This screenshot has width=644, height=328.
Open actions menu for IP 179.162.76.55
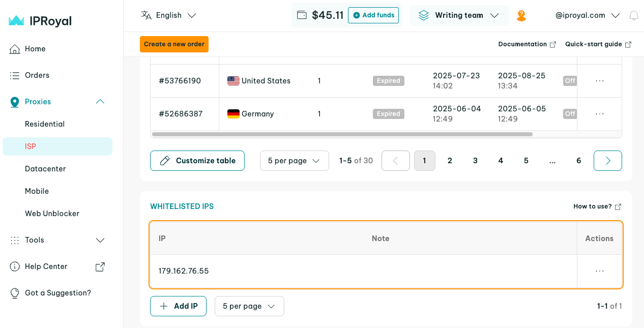(x=600, y=271)
